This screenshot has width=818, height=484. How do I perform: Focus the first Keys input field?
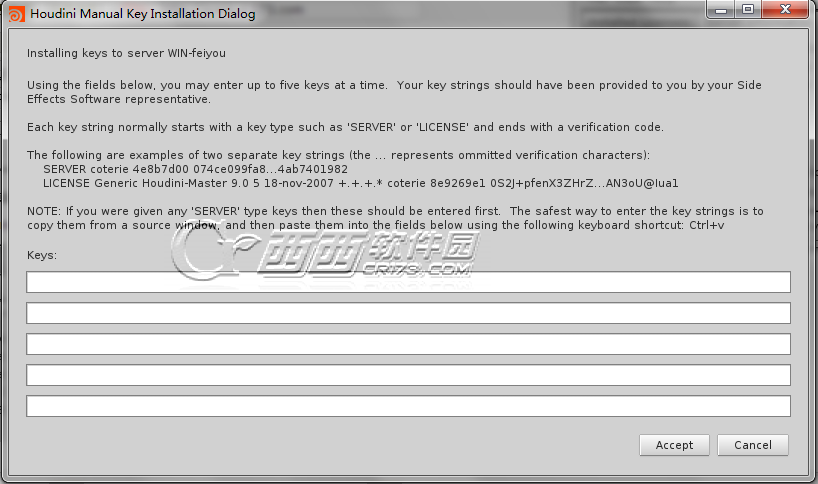click(x=408, y=282)
